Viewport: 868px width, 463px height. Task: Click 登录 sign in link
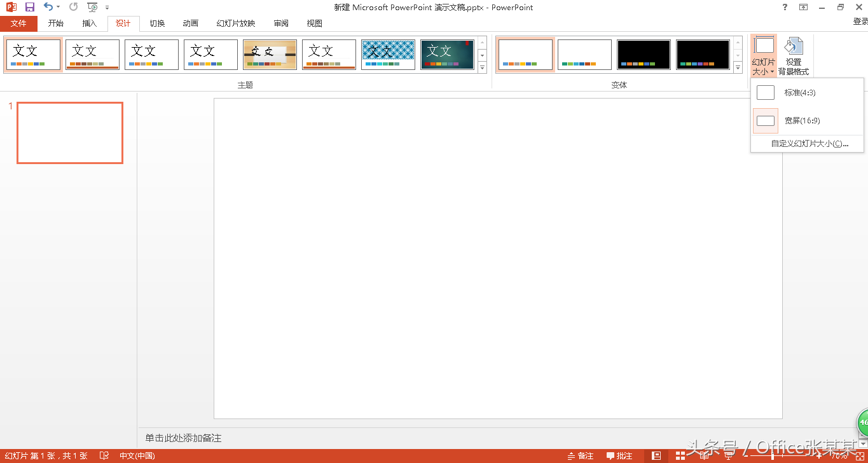(x=860, y=22)
